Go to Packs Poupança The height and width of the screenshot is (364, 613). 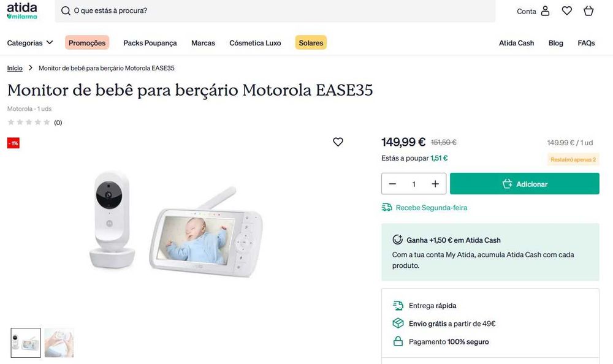click(150, 43)
